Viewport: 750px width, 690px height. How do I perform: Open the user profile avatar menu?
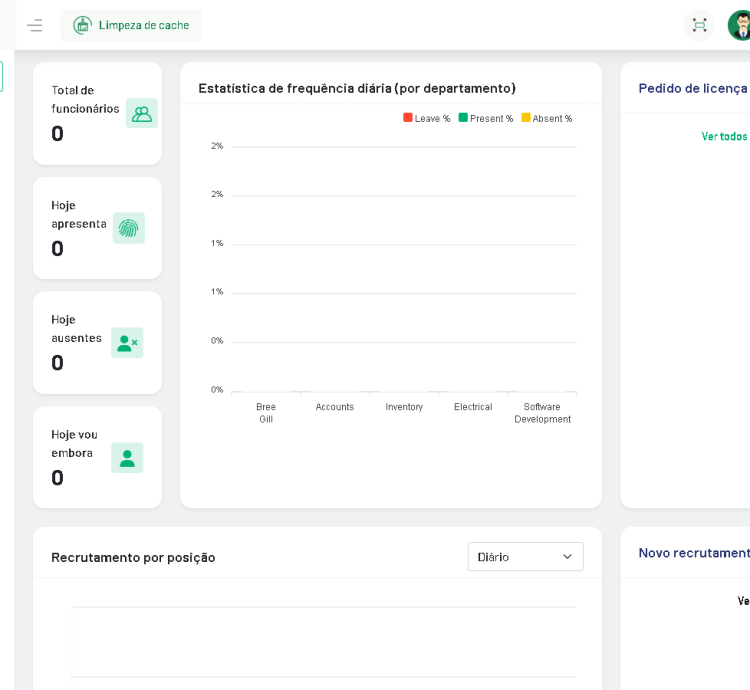[740, 25]
